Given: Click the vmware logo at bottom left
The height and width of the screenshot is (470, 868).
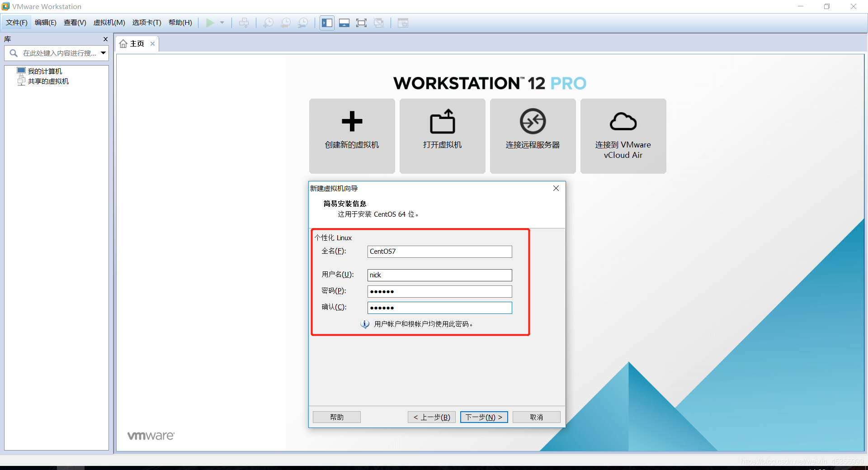Looking at the screenshot, I should click(x=151, y=436).
